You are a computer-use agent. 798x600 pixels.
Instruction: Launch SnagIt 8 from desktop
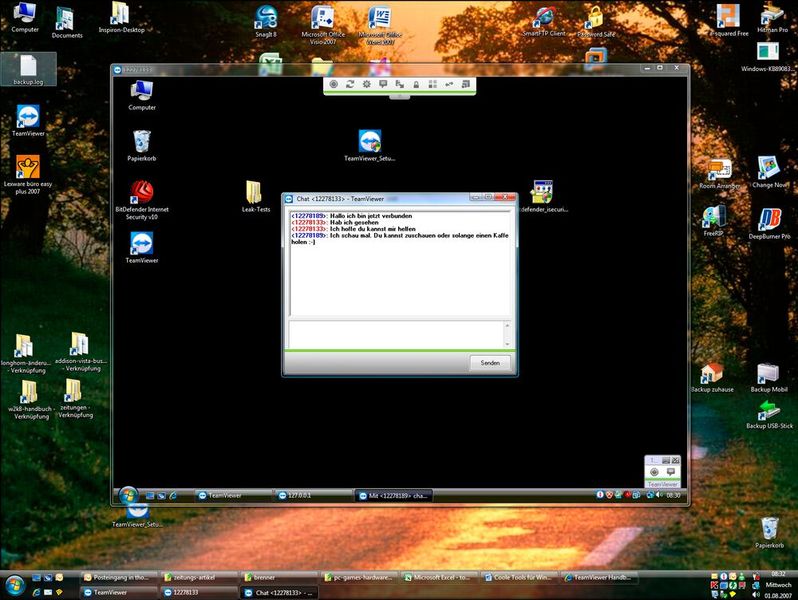tap(266, 21)
